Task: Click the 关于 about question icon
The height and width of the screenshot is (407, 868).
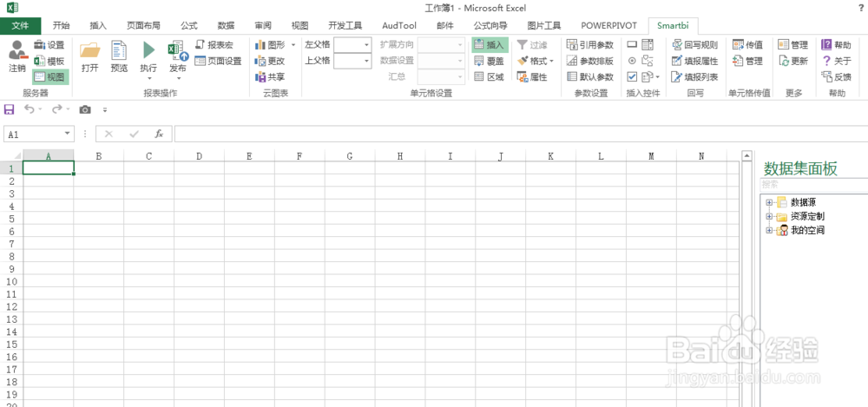Action: click(x=826, y=61)
